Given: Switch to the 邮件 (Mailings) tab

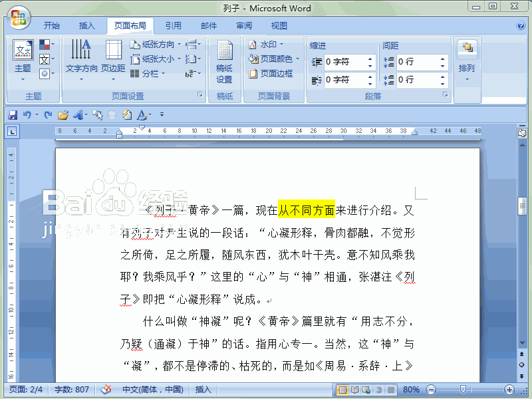Looking at the screenshot, I should [x=209, y=26].
